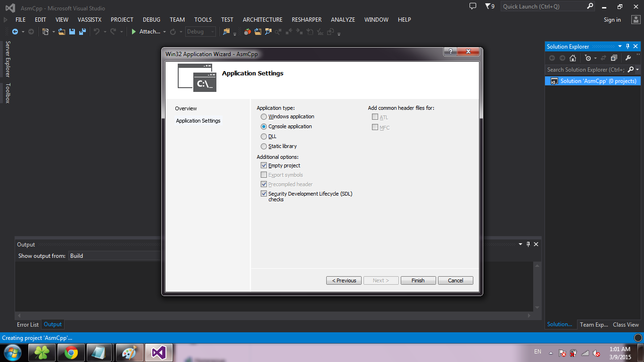Click the Cancel button in the wizard
This screenshot has width=644, height=362.
[455, 280]
